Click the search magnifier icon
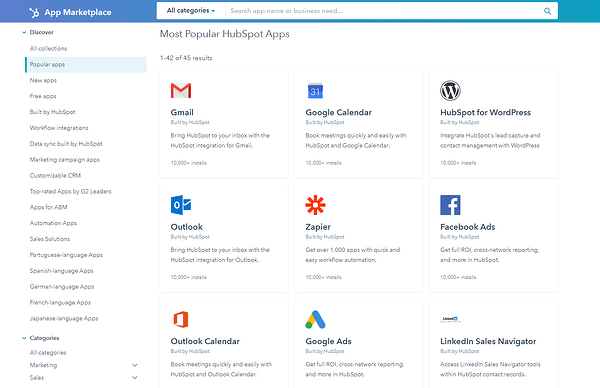Viewport: 600px width, 388px height. 548,11
